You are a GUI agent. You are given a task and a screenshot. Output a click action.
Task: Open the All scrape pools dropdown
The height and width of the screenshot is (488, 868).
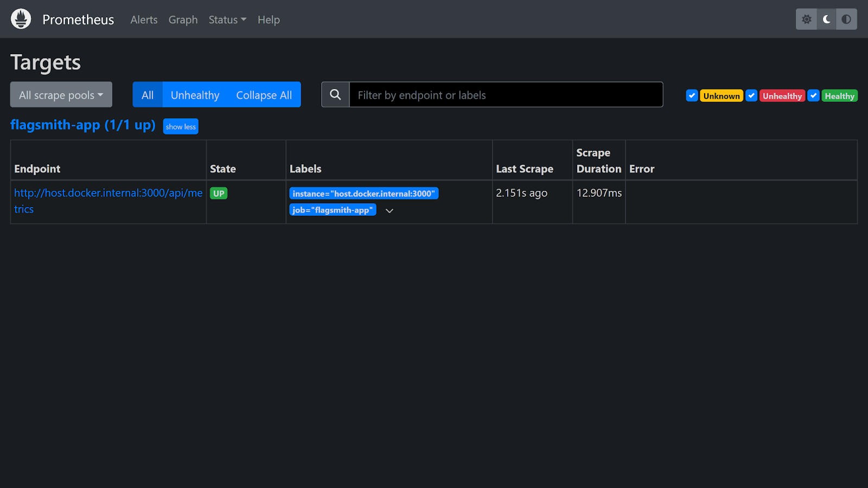tap(61, 94)
